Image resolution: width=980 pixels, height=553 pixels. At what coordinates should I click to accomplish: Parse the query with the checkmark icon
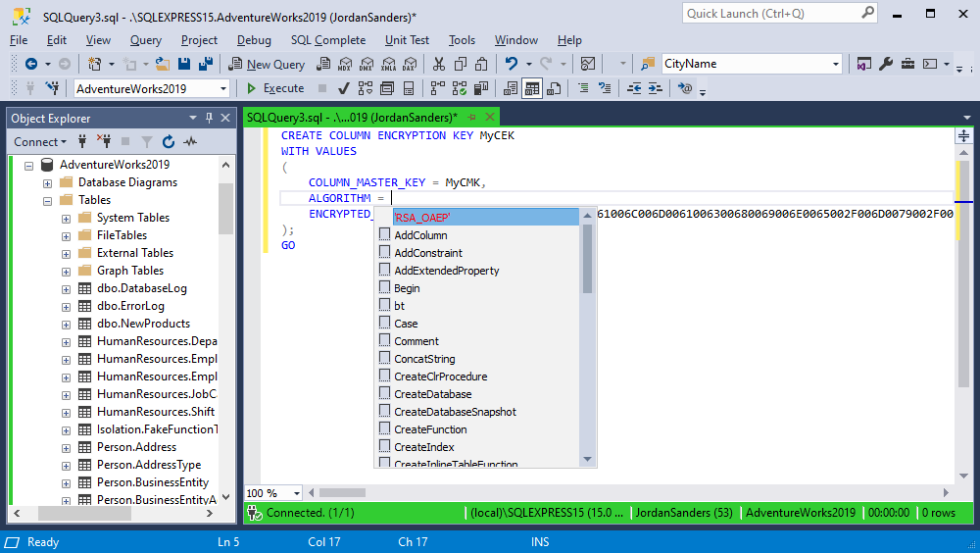click(x=343, y=89)
